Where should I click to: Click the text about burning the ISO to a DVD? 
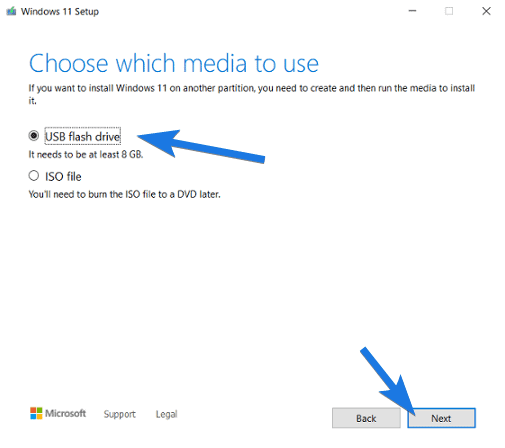click(x=124, y=194)
